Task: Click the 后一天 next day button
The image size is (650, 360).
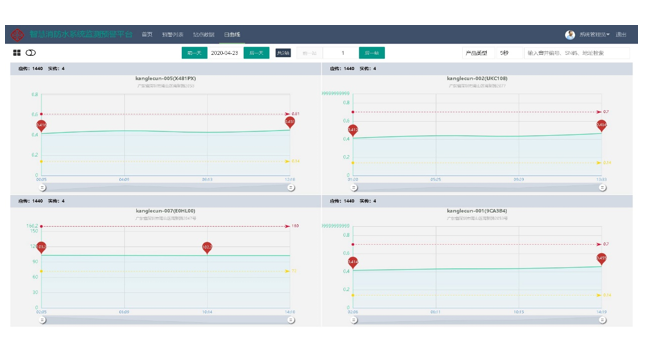Action: tap(256, 53)
